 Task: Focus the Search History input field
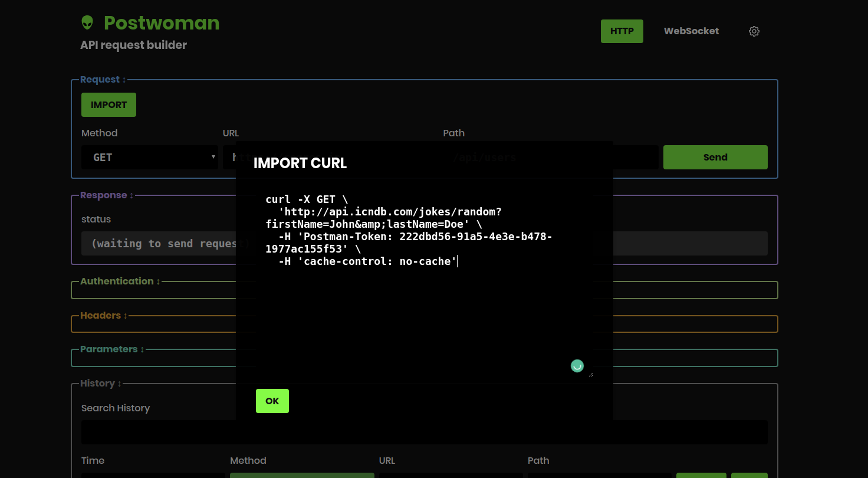[425, 432]
